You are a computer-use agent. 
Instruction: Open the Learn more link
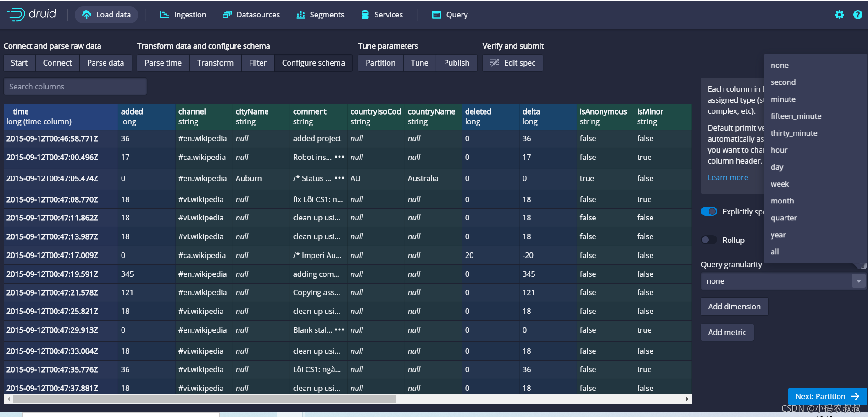[x=728, y=177]
